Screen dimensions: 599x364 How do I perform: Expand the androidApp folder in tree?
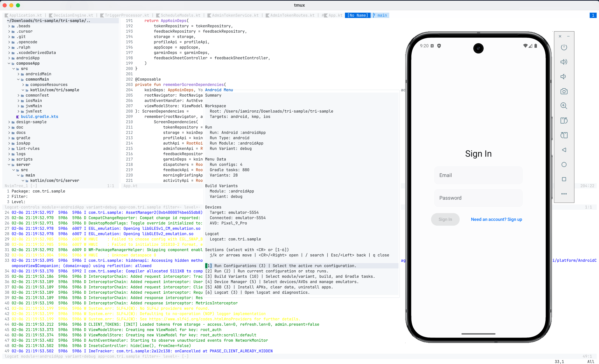pyautogui.click(x=28, y=58)
